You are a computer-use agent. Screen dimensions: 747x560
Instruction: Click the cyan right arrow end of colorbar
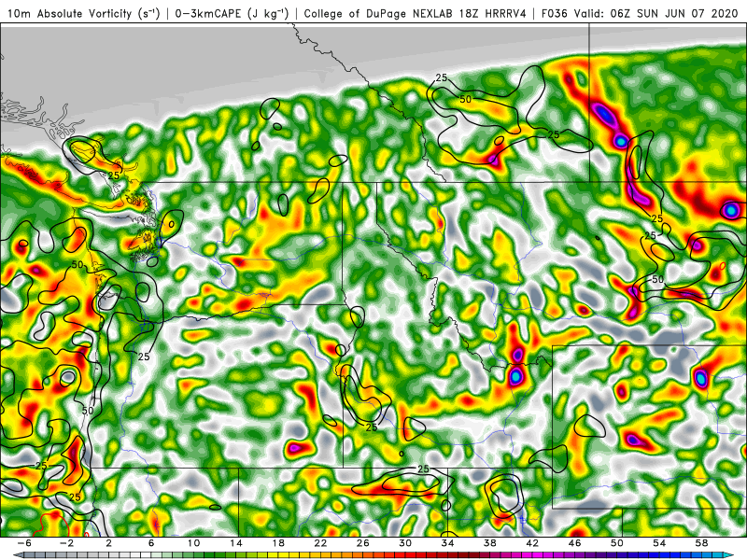[730, 555]
